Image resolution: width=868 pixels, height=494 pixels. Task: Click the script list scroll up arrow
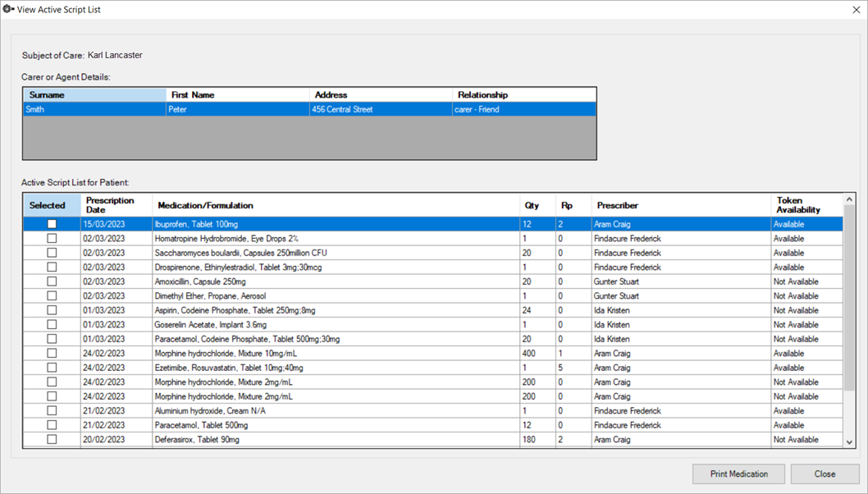(x=849, y=199)
